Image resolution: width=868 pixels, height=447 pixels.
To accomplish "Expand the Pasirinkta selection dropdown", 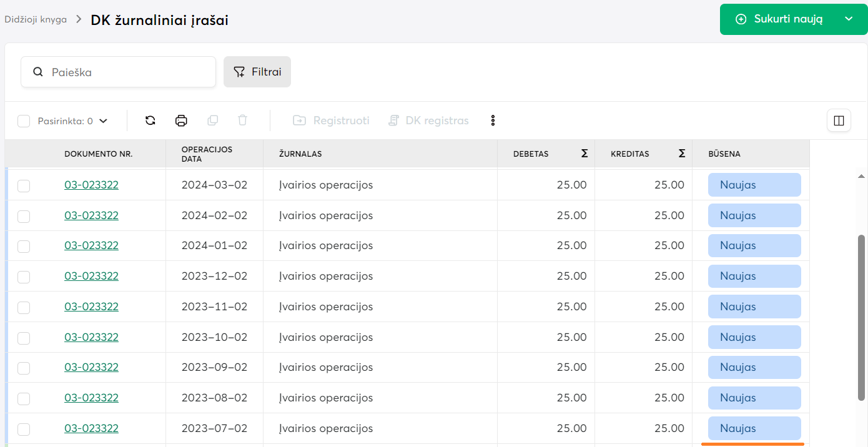I will click(x=104, y=121).
